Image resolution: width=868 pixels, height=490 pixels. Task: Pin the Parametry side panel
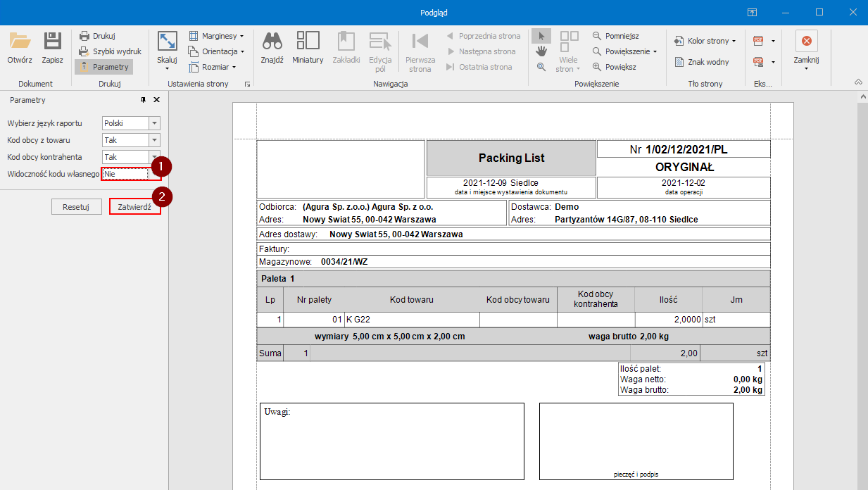pyautogui.click(x=144, y=100)
